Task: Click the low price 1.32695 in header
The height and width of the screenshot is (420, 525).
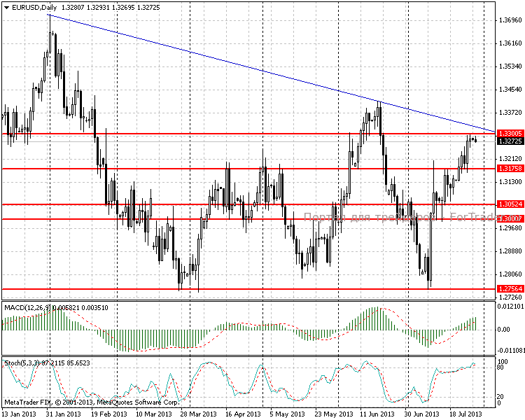Action: [x=123, y=8]
